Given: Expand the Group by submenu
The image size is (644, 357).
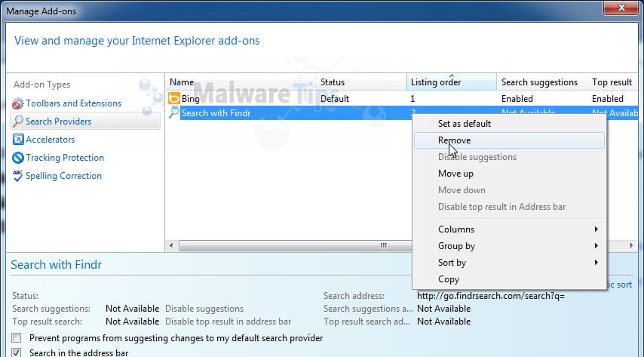Looking at the screenshot, I should (x=509, y=246).
